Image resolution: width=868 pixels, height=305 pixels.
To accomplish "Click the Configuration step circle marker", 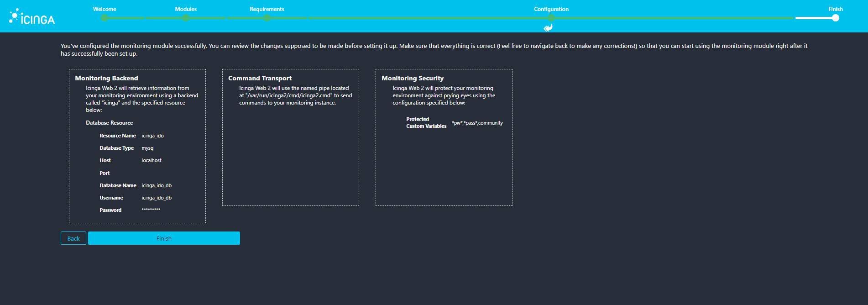I will [x=551, y=18].
